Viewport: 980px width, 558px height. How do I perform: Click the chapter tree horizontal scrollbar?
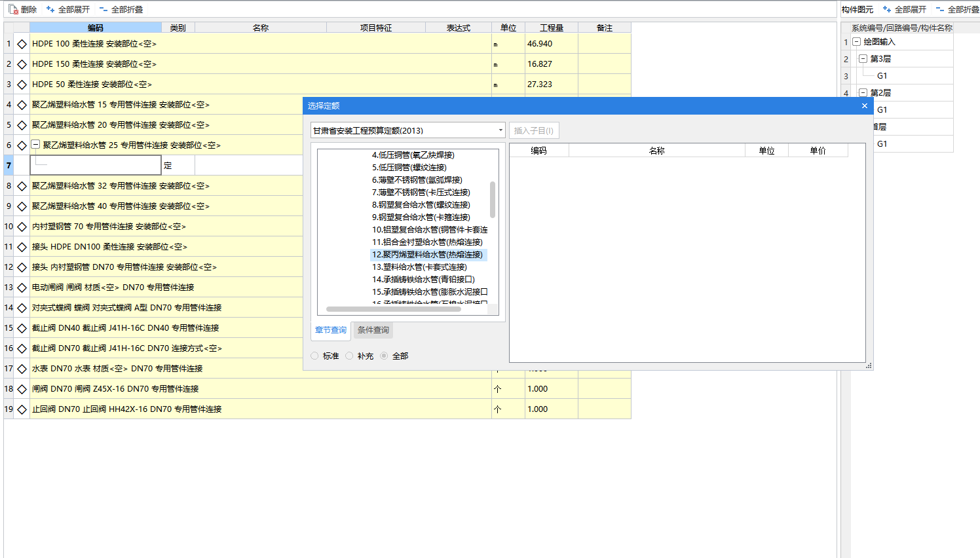coord(394,309)
